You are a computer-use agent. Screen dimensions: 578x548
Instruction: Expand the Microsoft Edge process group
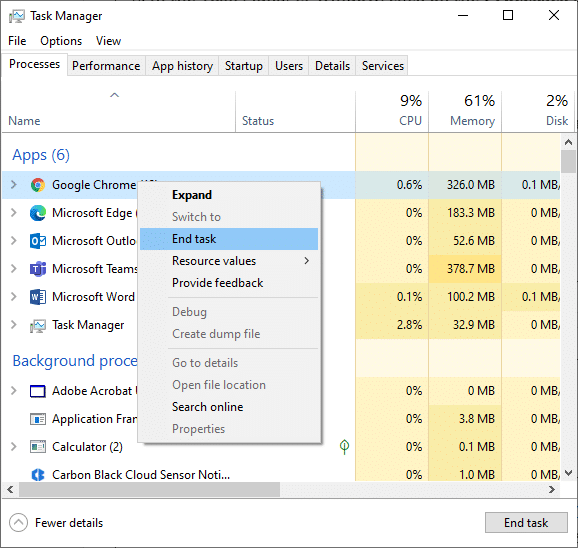coord(14,212)
